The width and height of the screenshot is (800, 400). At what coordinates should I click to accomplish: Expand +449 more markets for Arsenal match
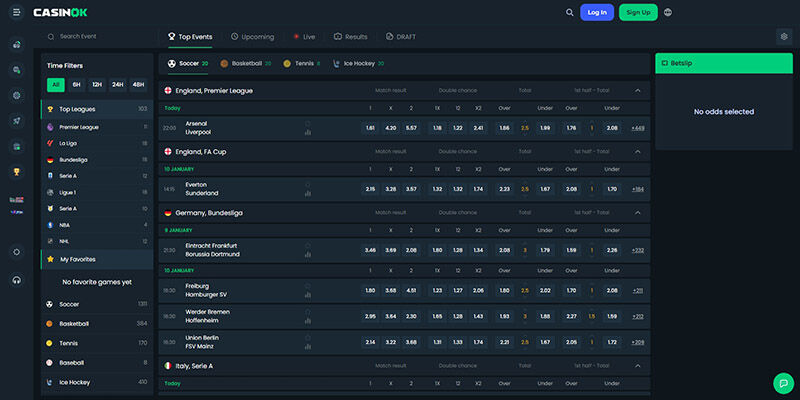click(638, 128)
